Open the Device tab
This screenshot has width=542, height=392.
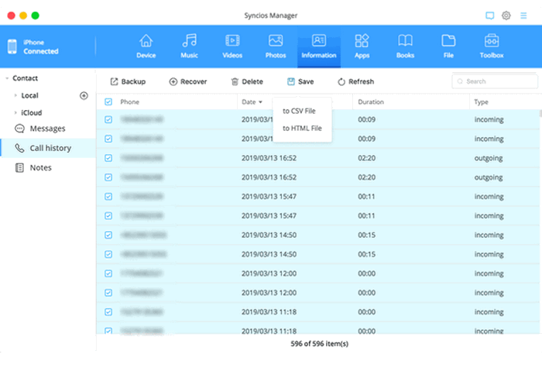146,46
